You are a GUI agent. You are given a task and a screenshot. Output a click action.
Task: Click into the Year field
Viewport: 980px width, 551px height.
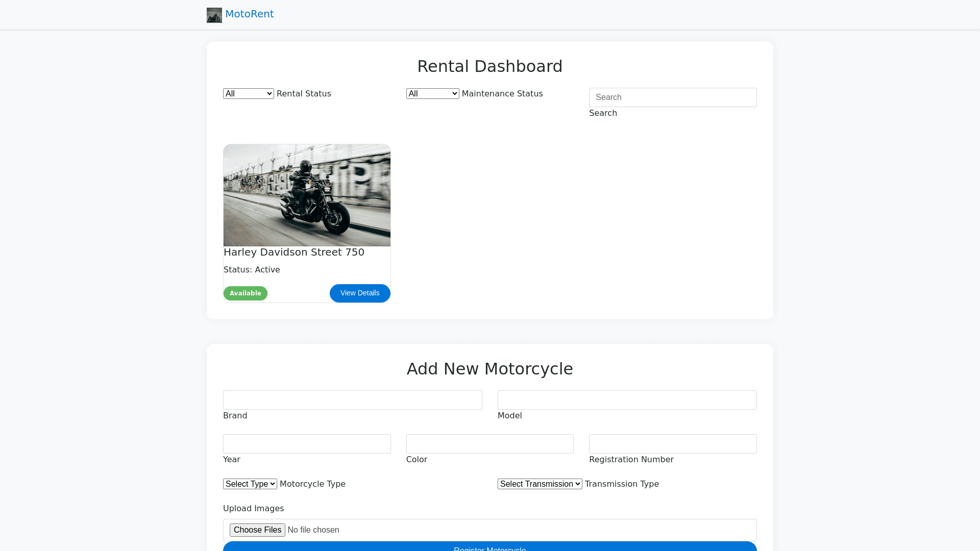pos(307,444)
